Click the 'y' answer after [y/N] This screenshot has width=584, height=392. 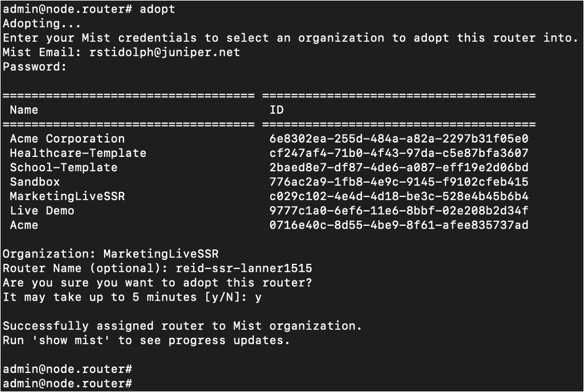[x=259, y=297]
